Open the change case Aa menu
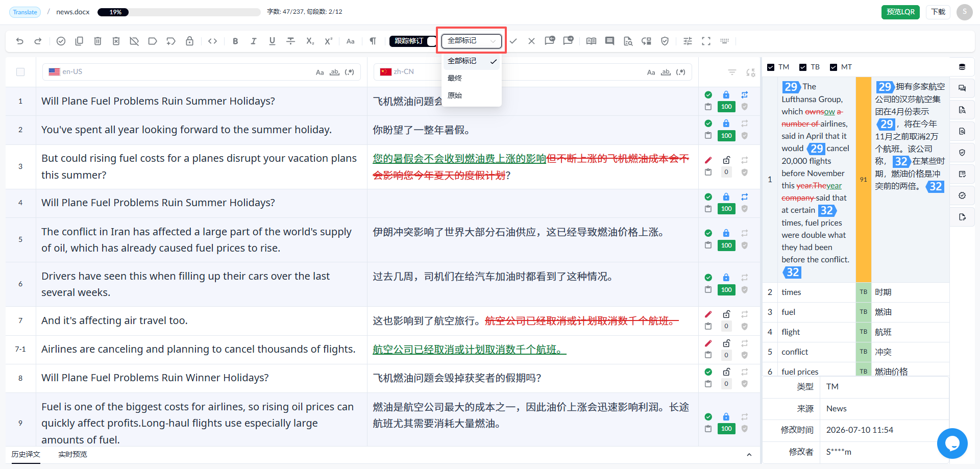This screenshot has height=469, width=980. pyautogui.click(x=350, y=41)
